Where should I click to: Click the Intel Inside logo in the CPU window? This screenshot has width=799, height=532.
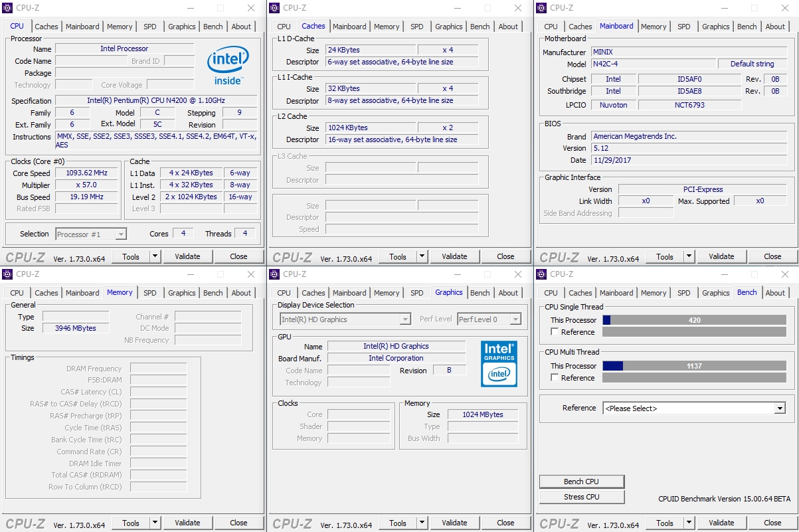click(228, 64)
